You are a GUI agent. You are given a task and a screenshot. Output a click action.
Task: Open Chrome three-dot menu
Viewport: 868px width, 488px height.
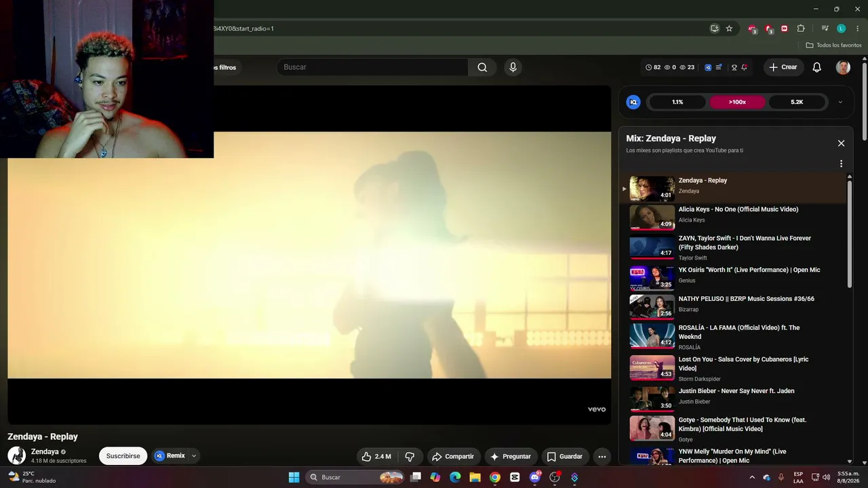click(x=857, y=28)
